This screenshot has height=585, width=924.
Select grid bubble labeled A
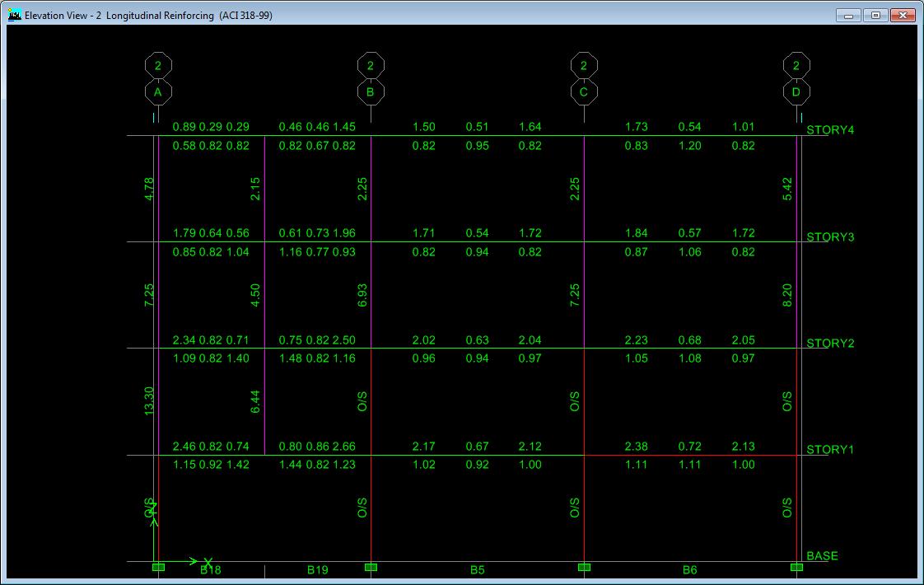(x=158, y=92)
